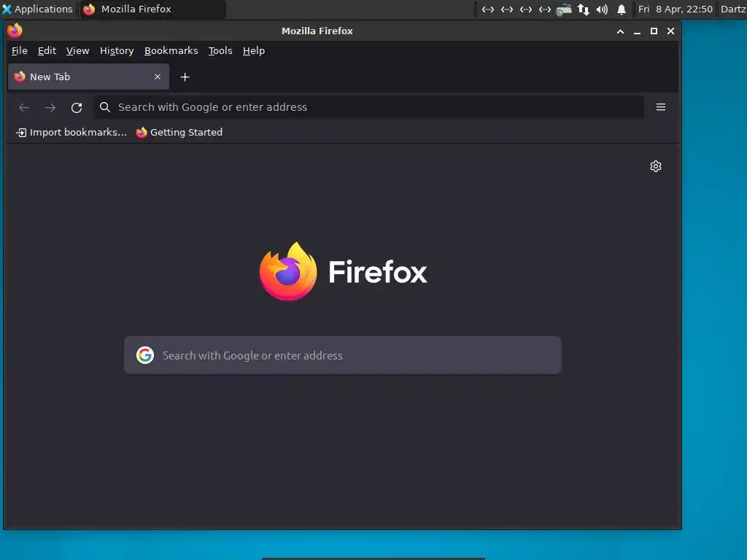Screen dimensions: 747x560
Task: Open the Applications menu in panel
Action: [38, 9]
